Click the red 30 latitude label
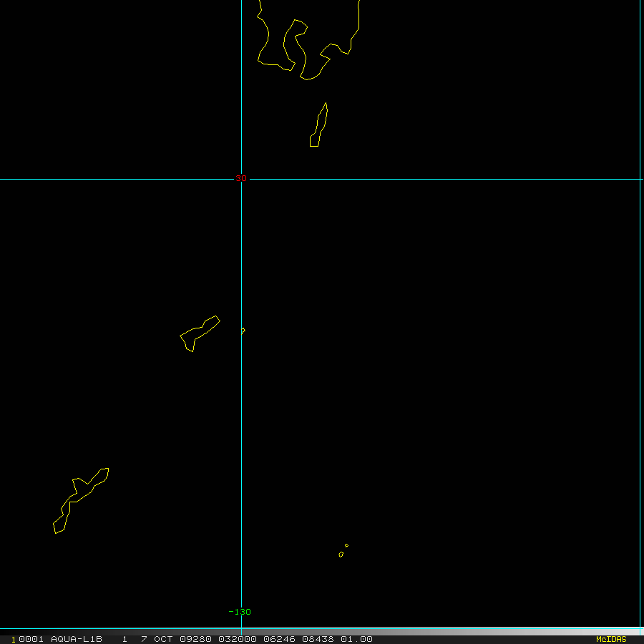The height and width of the screenshot is (644, 644). pos(241,178)
